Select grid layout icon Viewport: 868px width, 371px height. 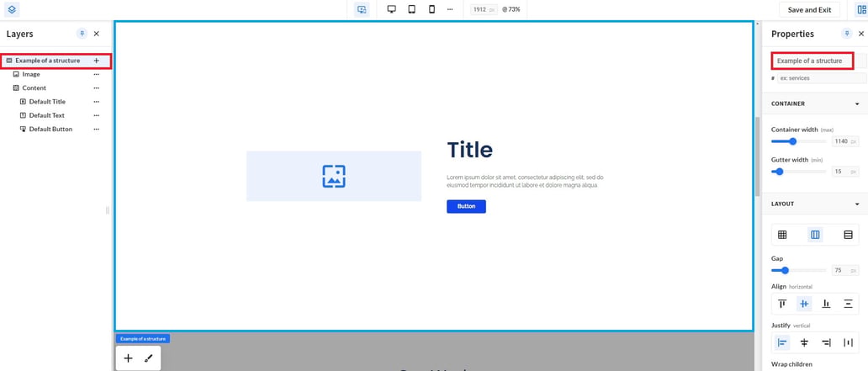click(782, 235)
